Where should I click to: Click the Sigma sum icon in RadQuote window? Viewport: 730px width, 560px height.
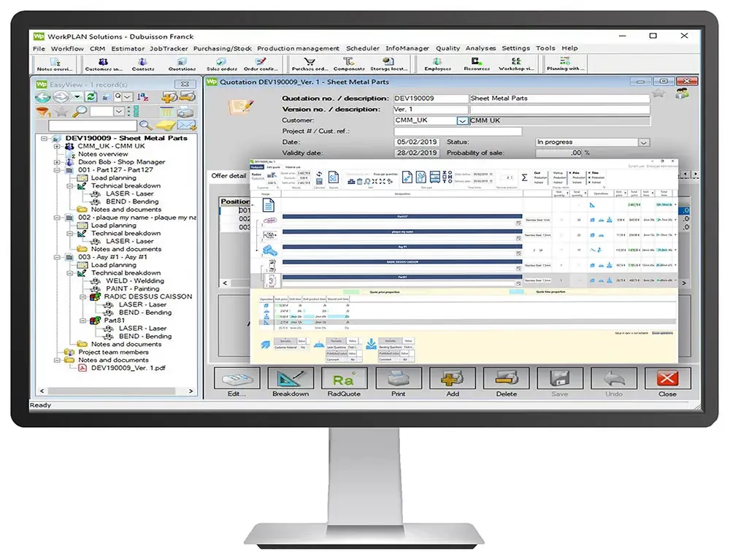[x=525, y=177]
